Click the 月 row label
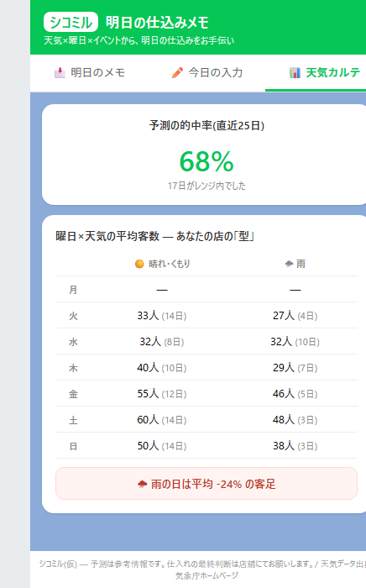366x588 pixels. click(73, 290)
